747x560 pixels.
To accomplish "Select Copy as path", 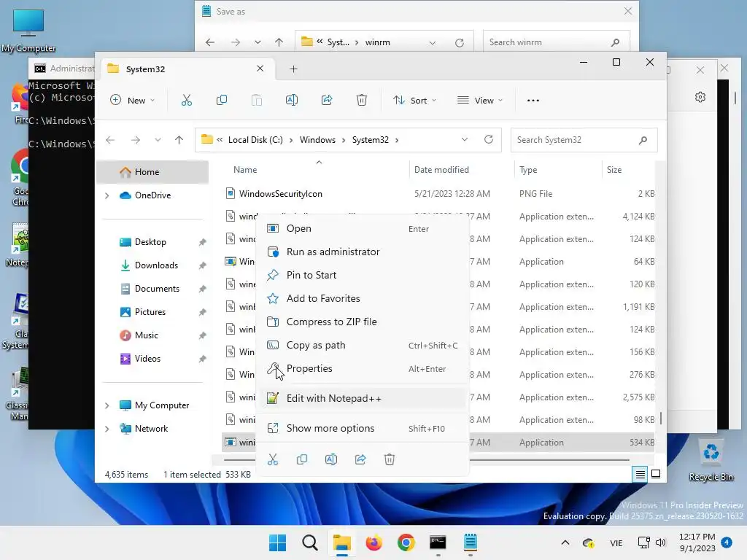I will [x=363, y=345].
